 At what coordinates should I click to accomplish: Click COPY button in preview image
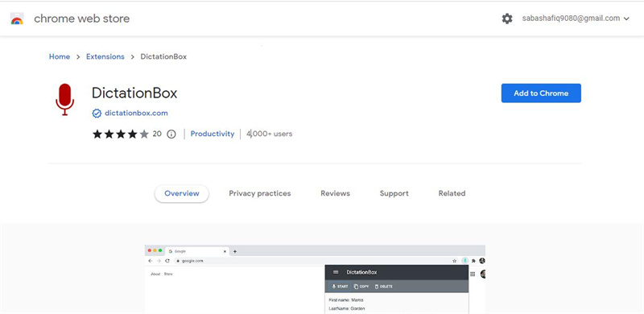[361, 287]
